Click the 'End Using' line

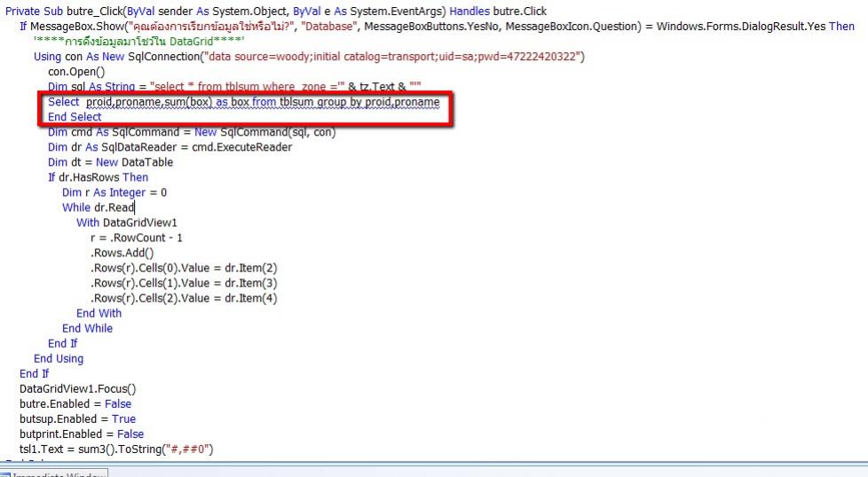(x=59, y=359)
